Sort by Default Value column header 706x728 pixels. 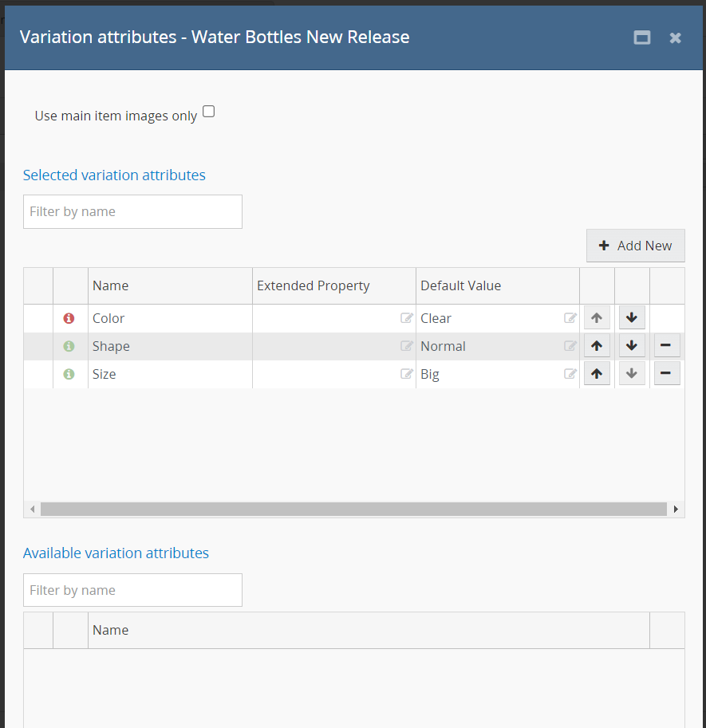click(x=461, y=286)
